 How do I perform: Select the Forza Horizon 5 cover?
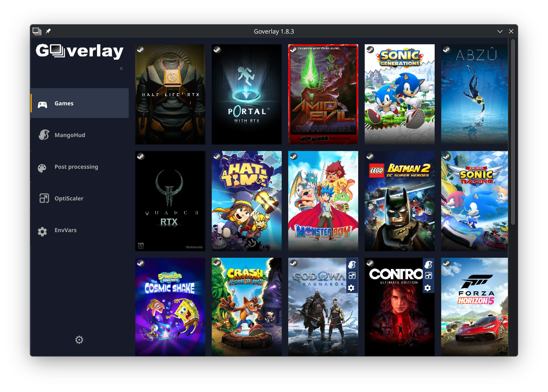pyautogui.click(x=474, y=307)
